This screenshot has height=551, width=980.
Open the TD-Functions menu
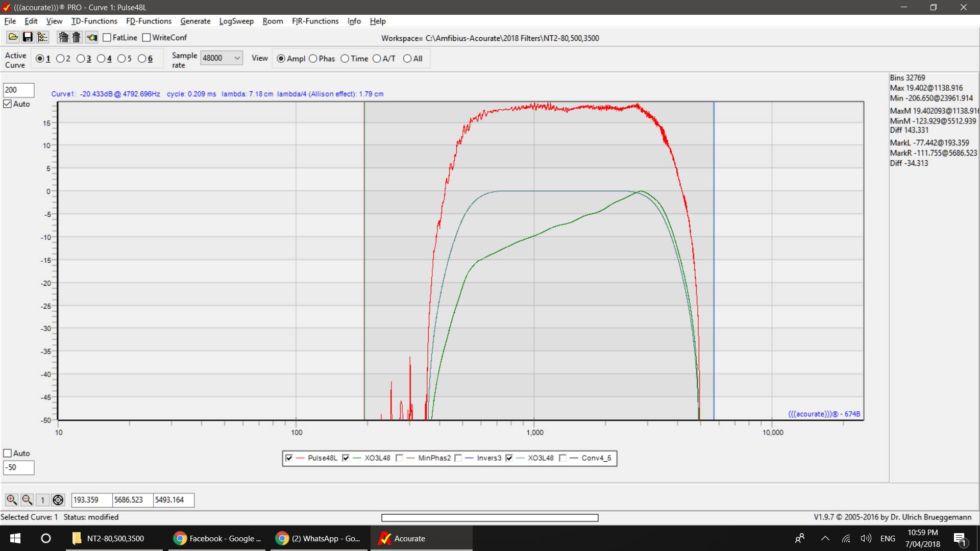tap(94, 21)
